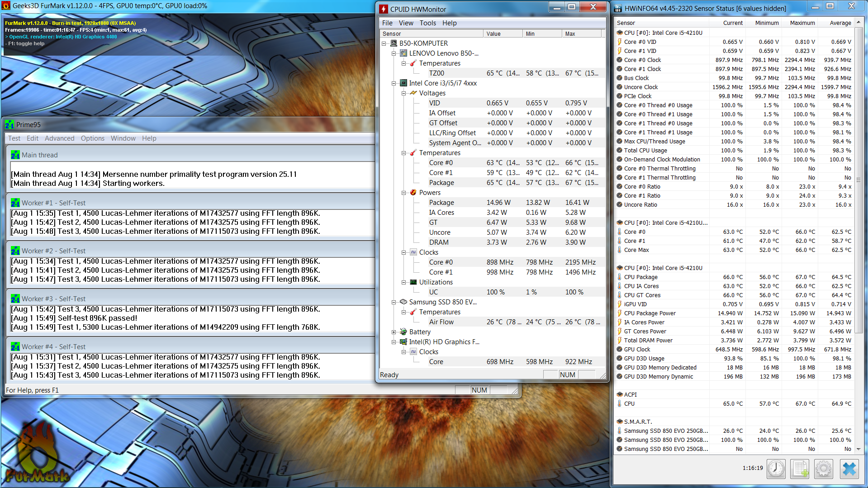
Task: Click the B50-KOMPUTER computer icon in HWMonitor
Action: point(394,43)
